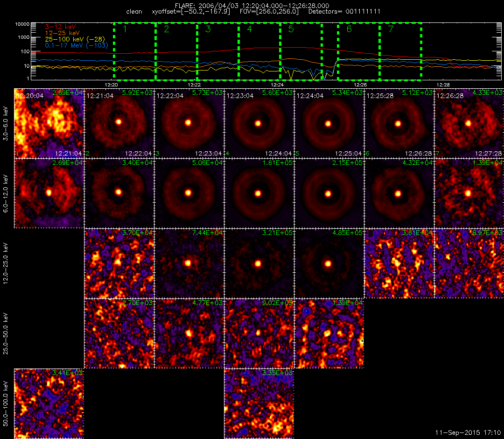The image size is (504, 439).
Task: View the 25.0-50.0 keV image for interval 4
Action: pyautogui.click(x=259, y=333)
